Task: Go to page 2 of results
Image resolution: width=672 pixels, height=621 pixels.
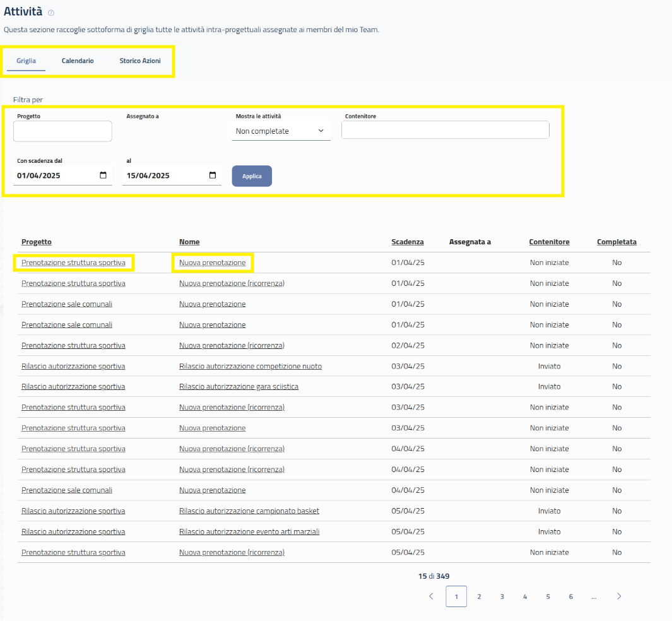Action: [x=479, y=596]
